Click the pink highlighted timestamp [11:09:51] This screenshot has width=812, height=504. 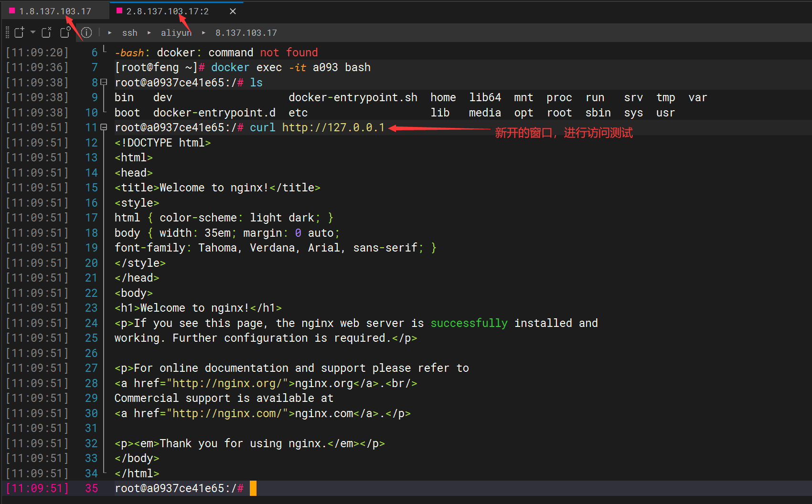(x=37, y=488)
